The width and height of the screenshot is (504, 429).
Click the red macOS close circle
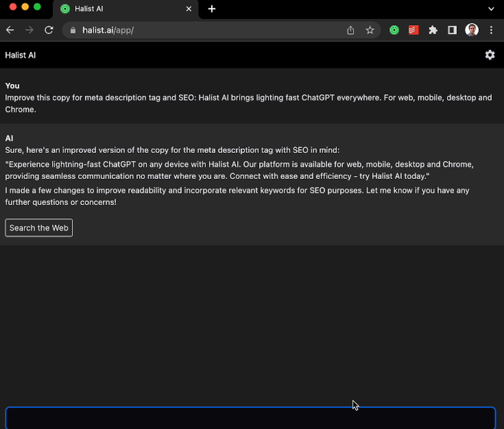pyautogui.click(x=13, y=8)
